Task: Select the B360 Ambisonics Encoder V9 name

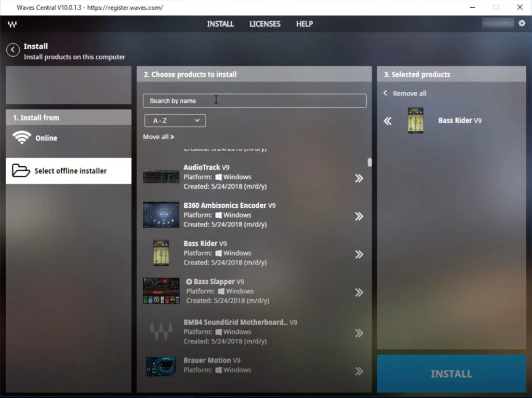Action: (x=229, y=205)
